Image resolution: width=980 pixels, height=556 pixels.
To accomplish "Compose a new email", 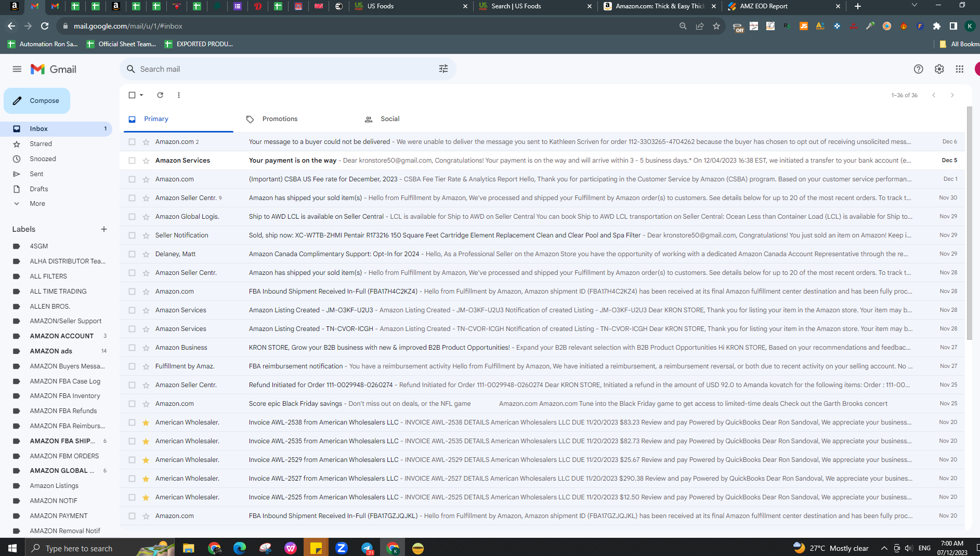I will 37,101.
